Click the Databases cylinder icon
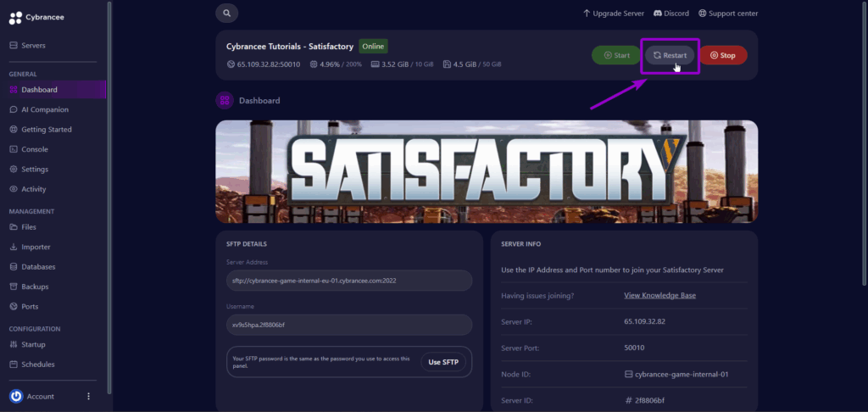 14,267
